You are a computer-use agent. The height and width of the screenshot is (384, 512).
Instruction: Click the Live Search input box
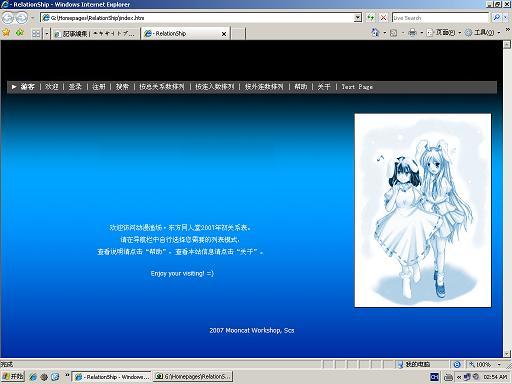(x=440, y=18)
